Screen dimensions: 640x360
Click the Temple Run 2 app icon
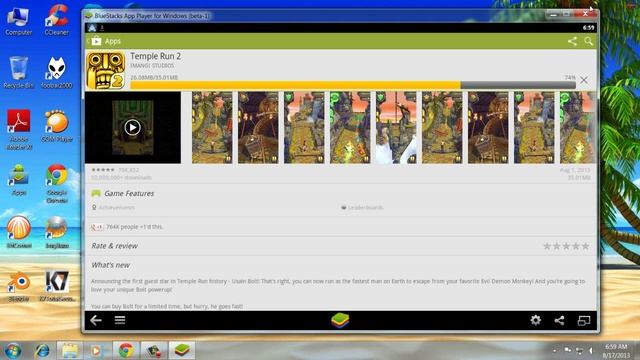tap(105, 70)
